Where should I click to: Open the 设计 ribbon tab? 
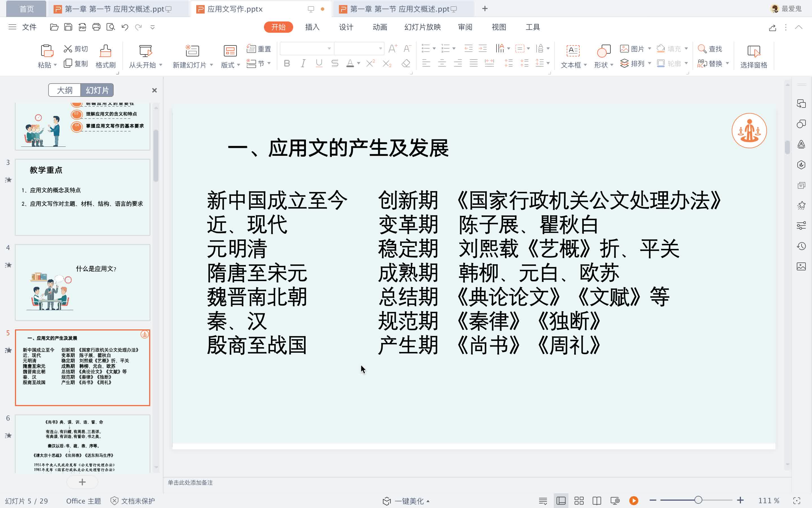pyautogui.click(x=346, y=27)
